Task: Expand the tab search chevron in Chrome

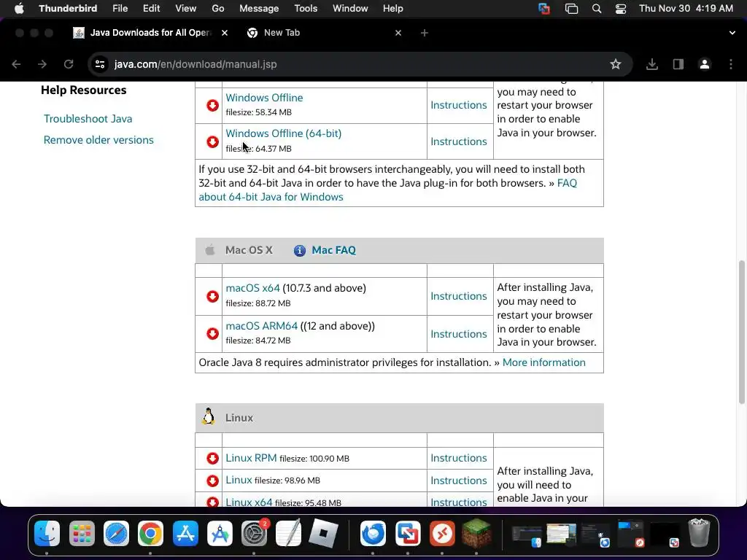Action: click(x=732, y=33)
